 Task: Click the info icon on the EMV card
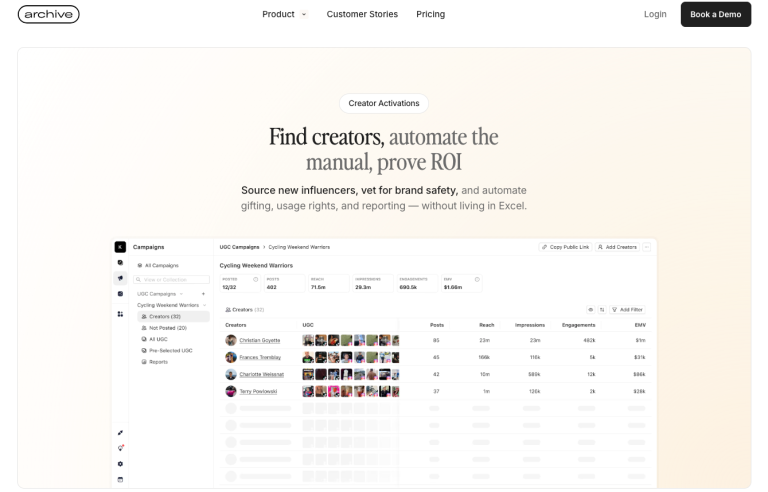(x=477, y=279)
